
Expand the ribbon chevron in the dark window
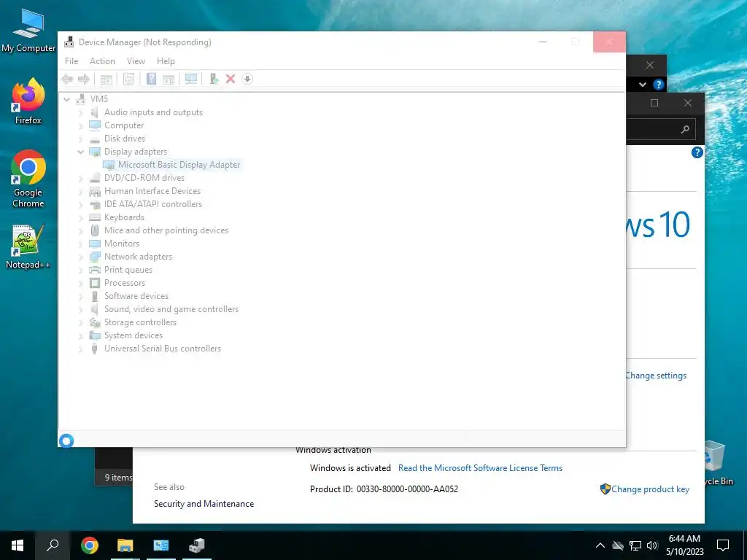[643, 85]
